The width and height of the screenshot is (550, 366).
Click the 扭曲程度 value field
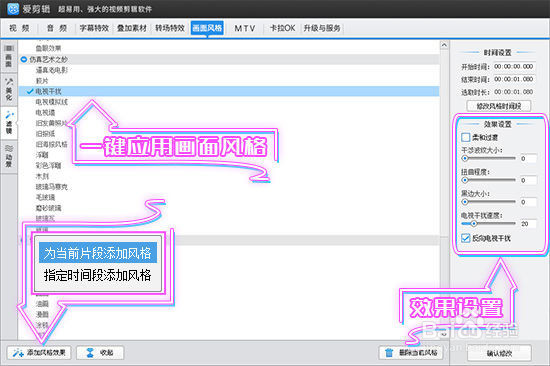click(x=528, y=180)
